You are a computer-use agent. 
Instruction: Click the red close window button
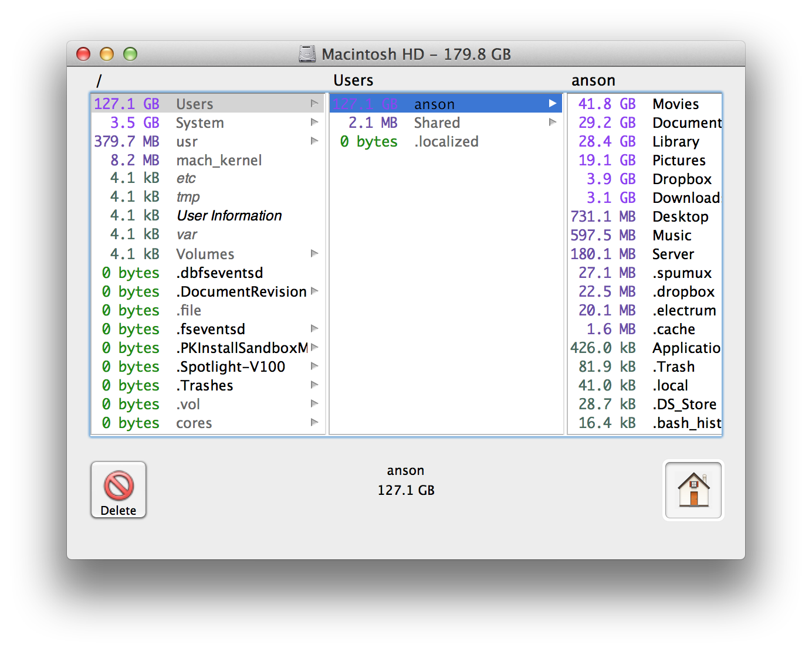click(83, 54)
